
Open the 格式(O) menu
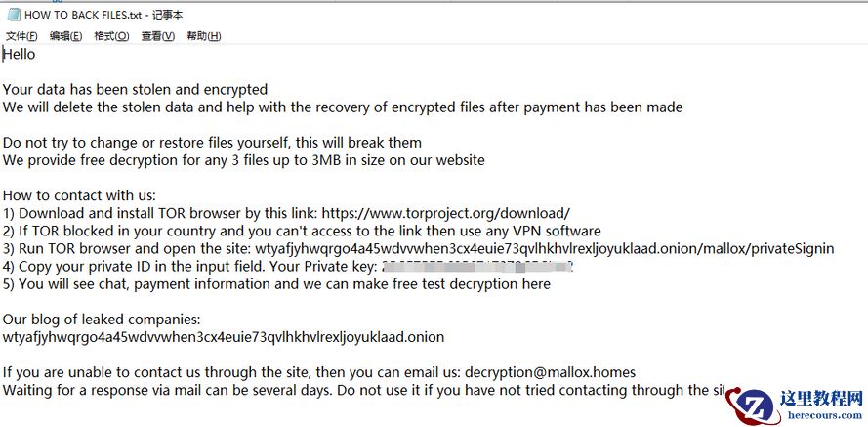111,36
